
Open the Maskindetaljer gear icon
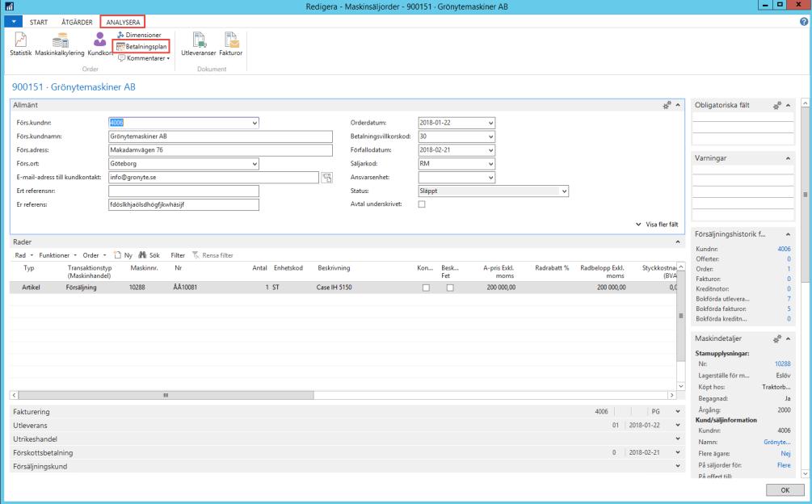776,339
